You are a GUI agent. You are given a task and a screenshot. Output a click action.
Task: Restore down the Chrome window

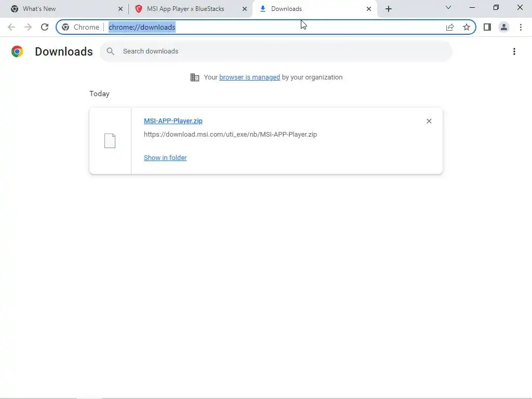496,7
